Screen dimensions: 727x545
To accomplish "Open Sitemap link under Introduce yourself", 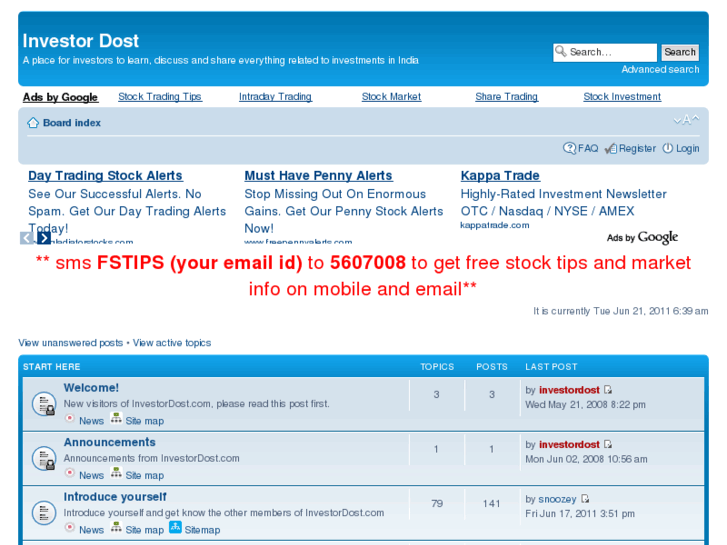I will point(202,530).
